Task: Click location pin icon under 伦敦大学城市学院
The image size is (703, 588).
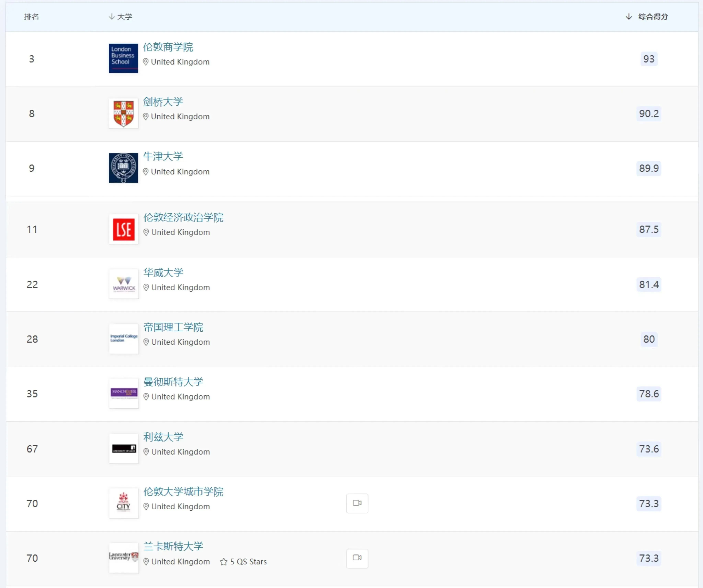Action: coord(146,507)
